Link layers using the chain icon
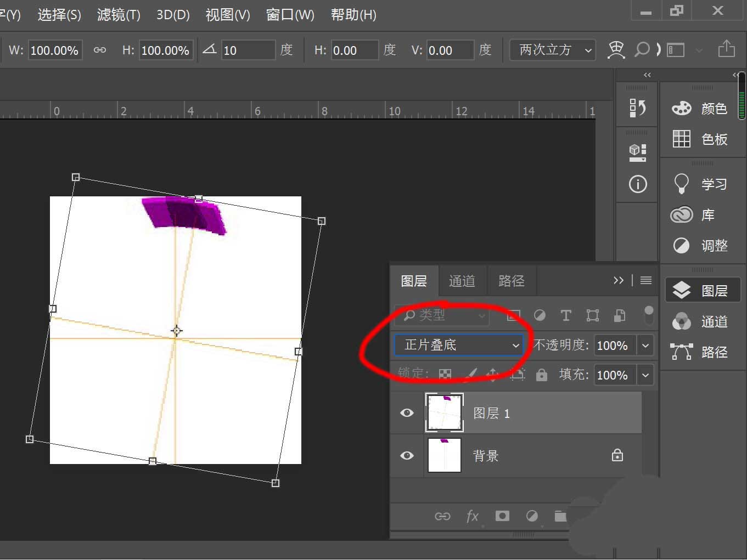The width and height of the screenshot is (747, 560). [442, 516]
